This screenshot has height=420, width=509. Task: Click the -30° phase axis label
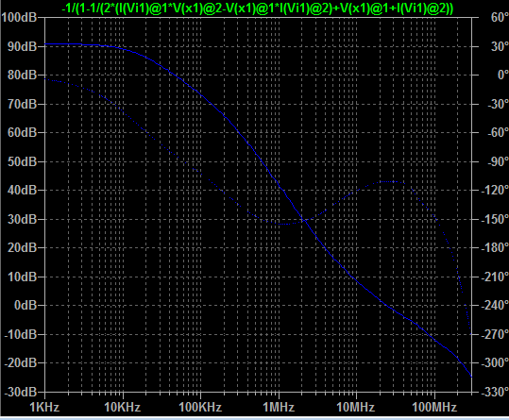[498, 104]
